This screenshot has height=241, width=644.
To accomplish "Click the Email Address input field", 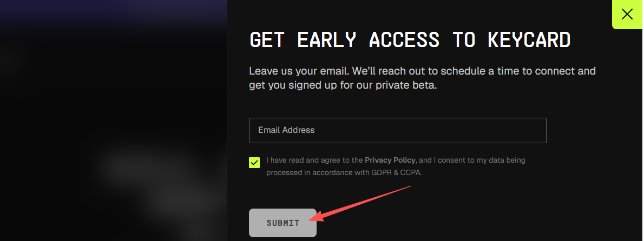I will pos(397,130).
